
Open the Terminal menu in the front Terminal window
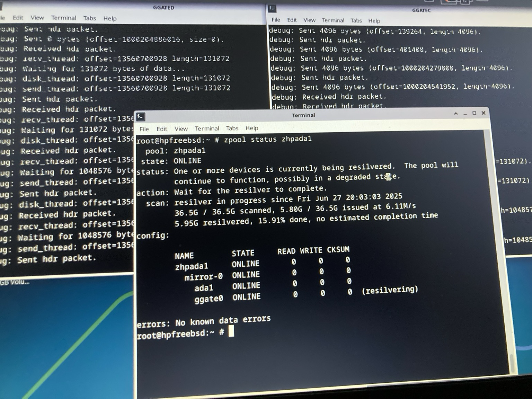coord(207,128)
